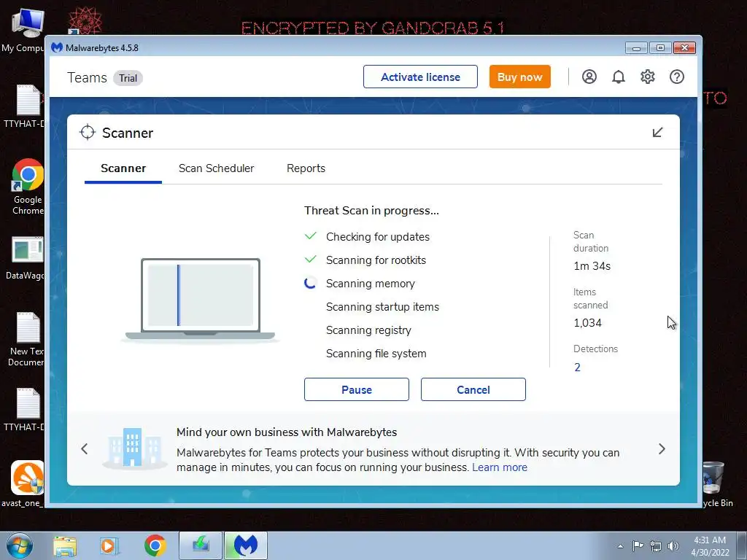Switch to the Scanner tab
This screenshot has height=560, width=747.
tap(123, 168)
